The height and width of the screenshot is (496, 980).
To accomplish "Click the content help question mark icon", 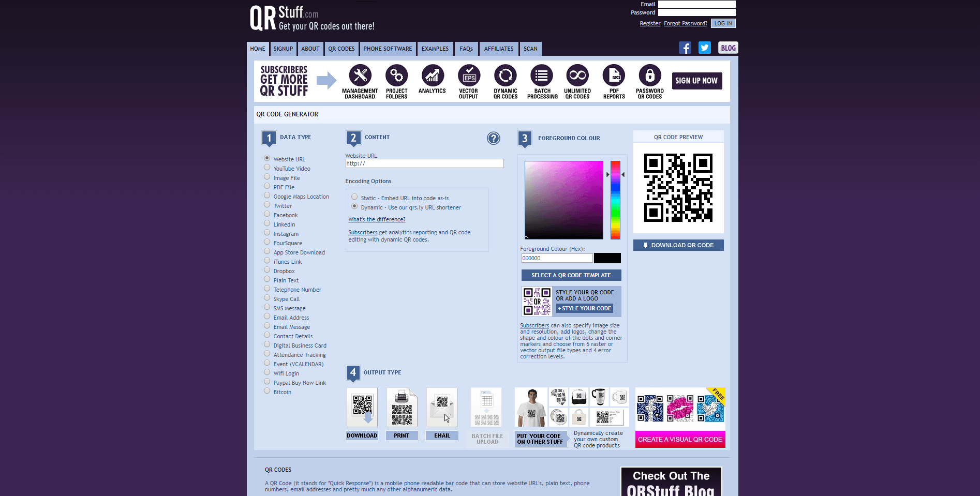I will [494, 138].
